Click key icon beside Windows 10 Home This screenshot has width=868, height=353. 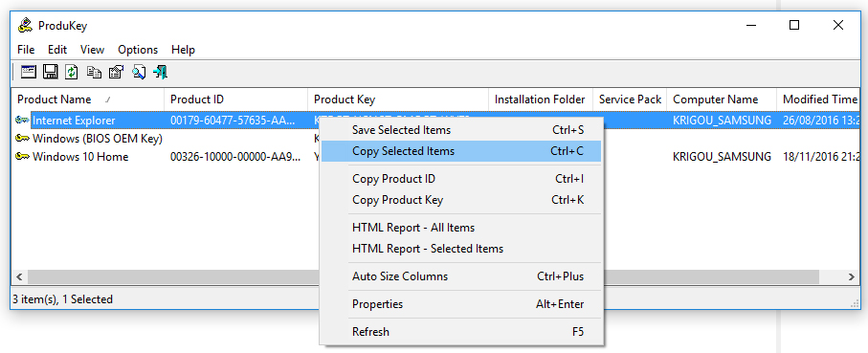23,157
